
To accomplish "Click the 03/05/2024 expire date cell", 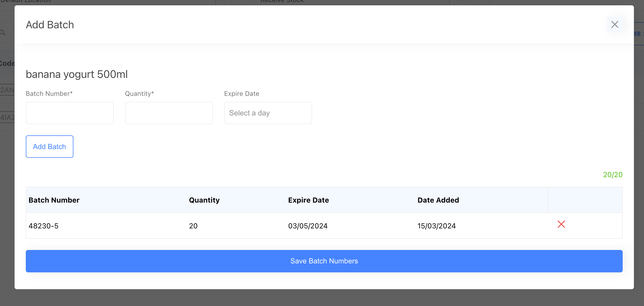I will point(308,226).
